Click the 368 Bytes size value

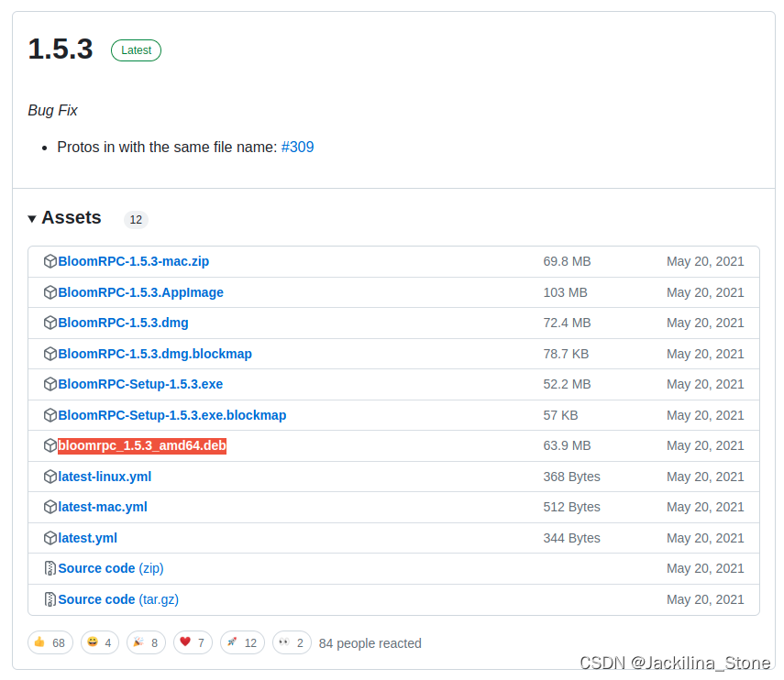pos(571,477)
